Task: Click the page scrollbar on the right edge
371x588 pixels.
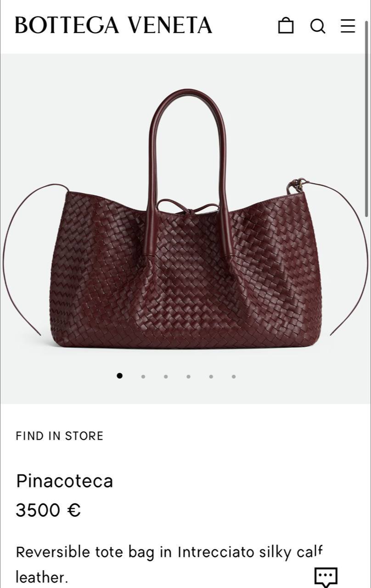Action: (x=366, y=115)
